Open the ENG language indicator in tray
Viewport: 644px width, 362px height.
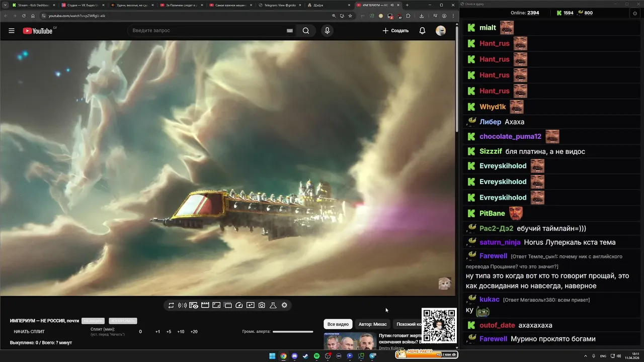(x=603, y=356)
